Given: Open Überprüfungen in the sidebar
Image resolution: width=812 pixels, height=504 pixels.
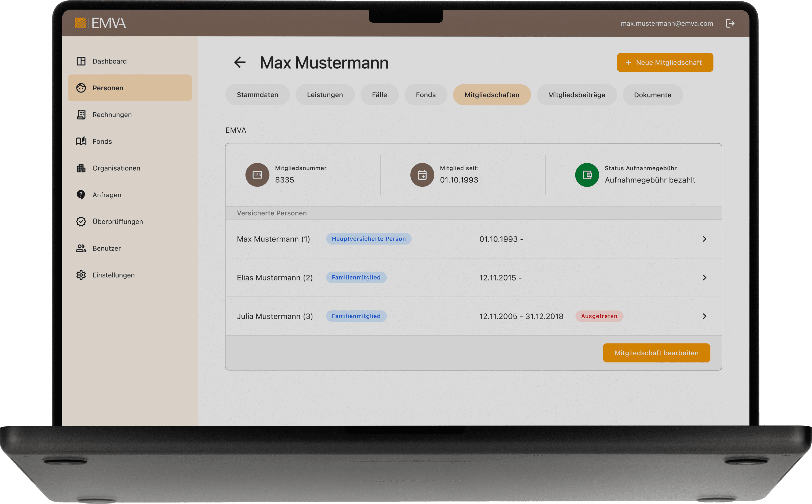Looking at the screenshot, I should (x=117, y=222).
